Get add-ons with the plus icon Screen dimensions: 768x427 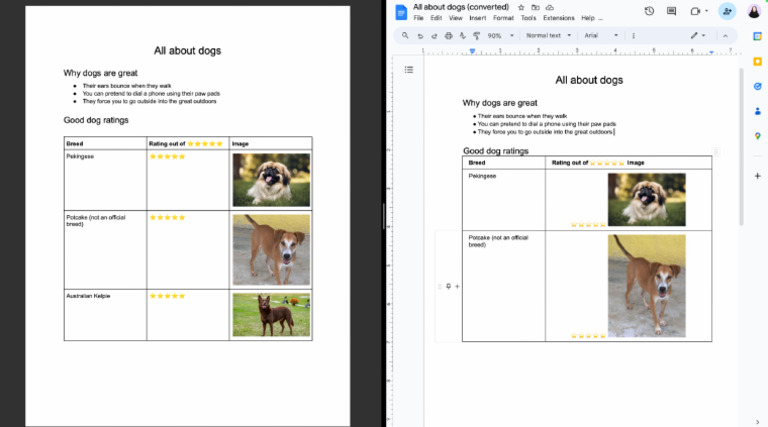(x=757, y=176)
